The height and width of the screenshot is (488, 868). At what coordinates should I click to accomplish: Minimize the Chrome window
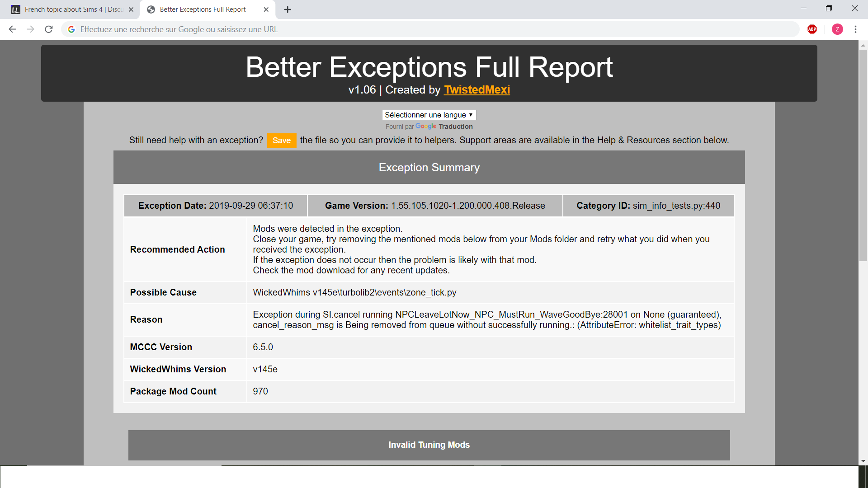click(803, 9)
